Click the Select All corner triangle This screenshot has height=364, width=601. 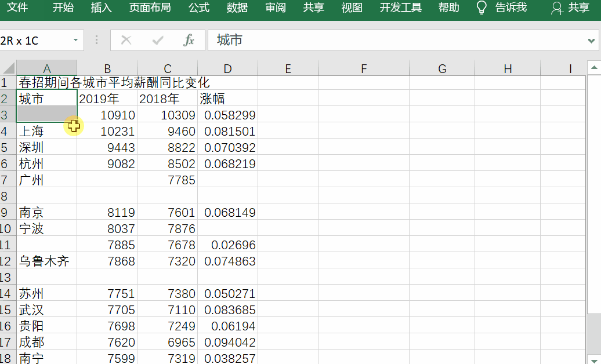tap(9, 68)
